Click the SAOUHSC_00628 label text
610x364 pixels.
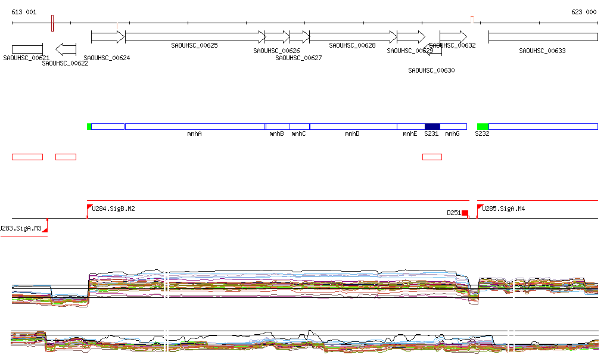(x=353, y=45)
